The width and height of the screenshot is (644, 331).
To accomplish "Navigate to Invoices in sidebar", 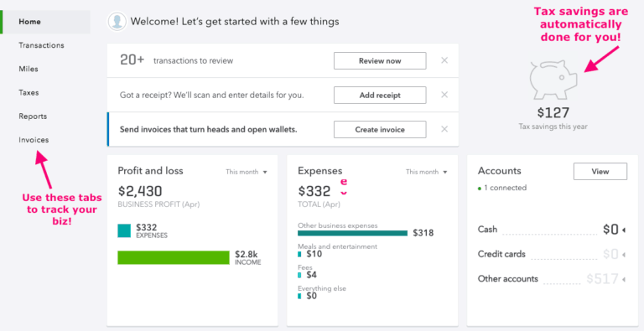I will tap(34, 140).
